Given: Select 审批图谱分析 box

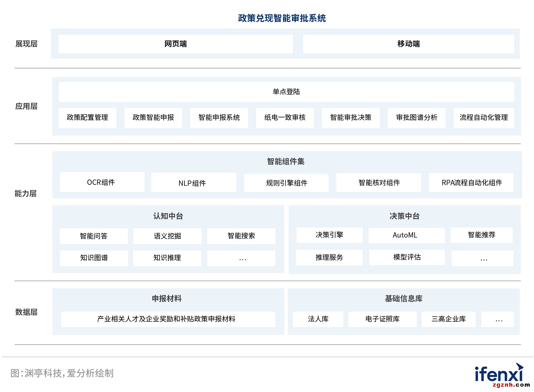Looking at the screenshot, I should pyautogui.click(x=417, y=118).
